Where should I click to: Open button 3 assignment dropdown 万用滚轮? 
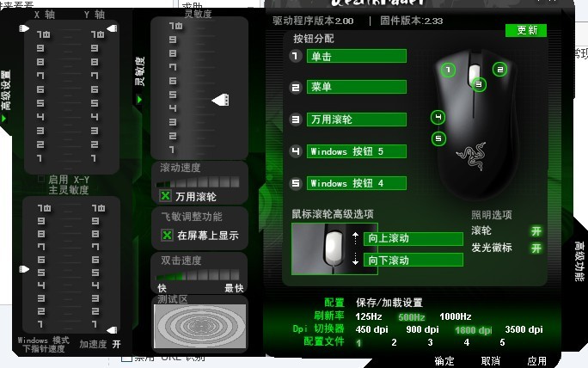(x=356, y=120)
